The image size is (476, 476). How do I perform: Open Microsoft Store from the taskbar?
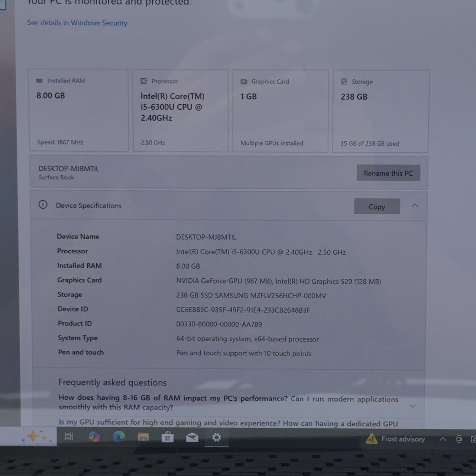[x=167, y=437]
